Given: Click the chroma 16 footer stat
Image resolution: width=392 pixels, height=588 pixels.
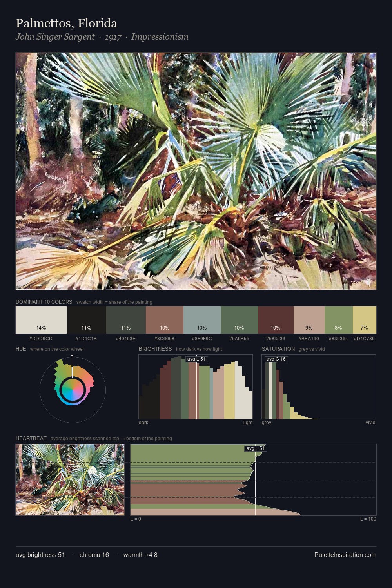Looking at the screenshot, I should [x=94, y=555].
